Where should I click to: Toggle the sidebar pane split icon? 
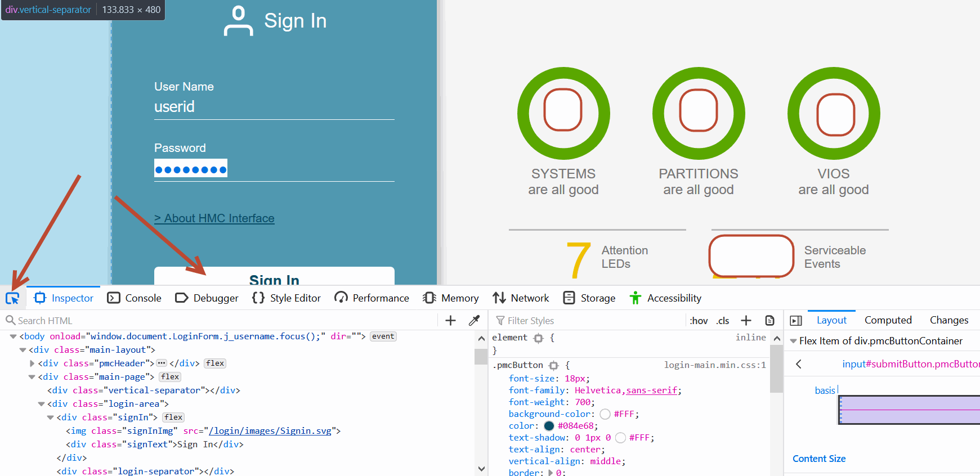[x=796, y=321]
